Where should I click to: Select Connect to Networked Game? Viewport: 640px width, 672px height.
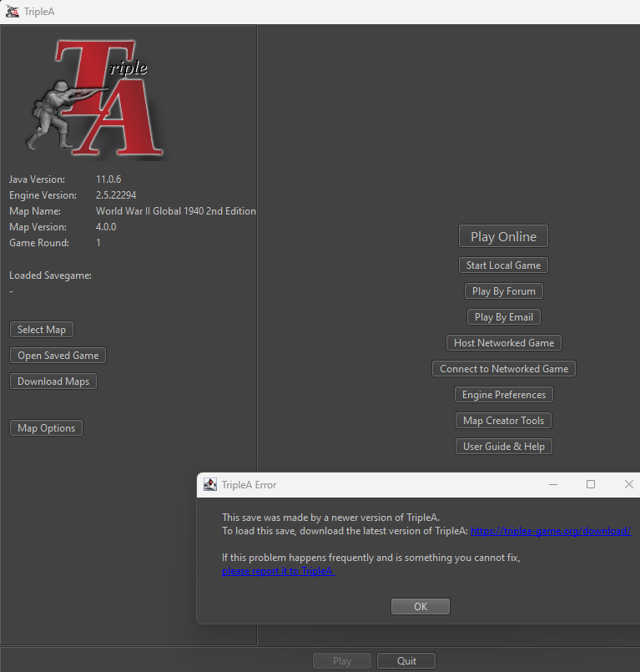pyautogui.click(x=504, y=369)
